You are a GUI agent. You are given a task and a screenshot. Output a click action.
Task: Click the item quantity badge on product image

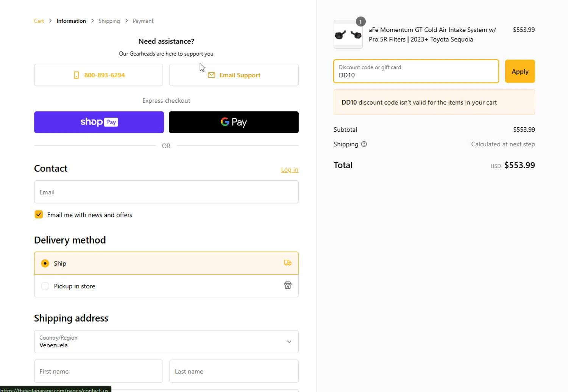click(x=360, y=22)
